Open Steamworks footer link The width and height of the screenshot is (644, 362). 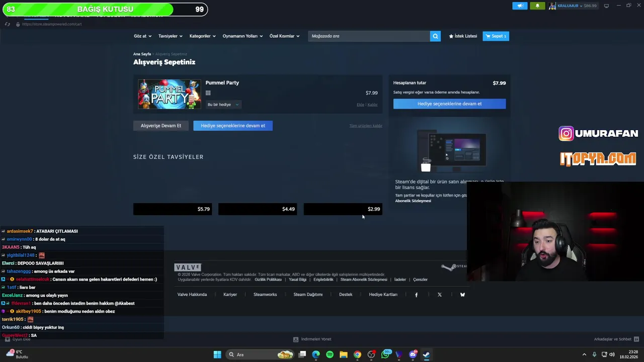[265, 295]
